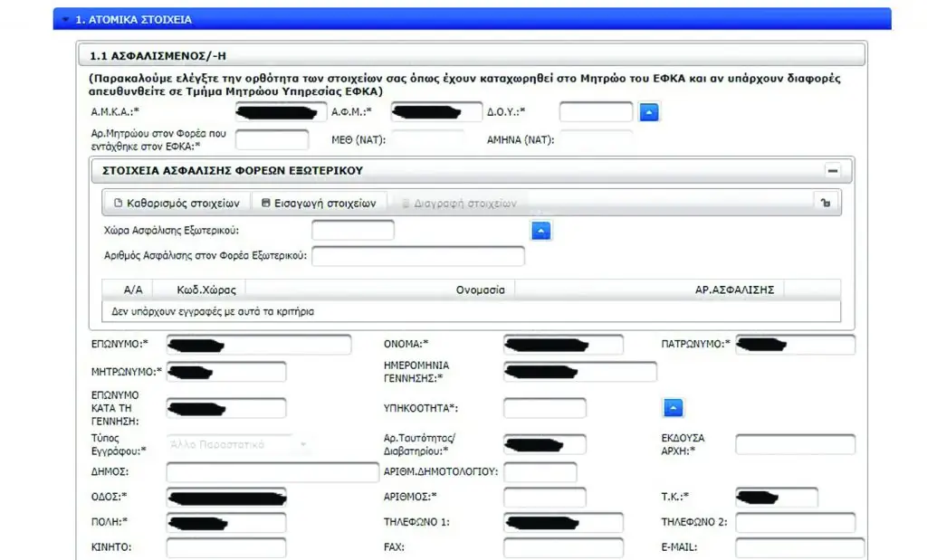Collapse the 1. ΑΤΟΜΙΚΑ ΣΤΟΙΧΕΙΑ section arrow

65,20
